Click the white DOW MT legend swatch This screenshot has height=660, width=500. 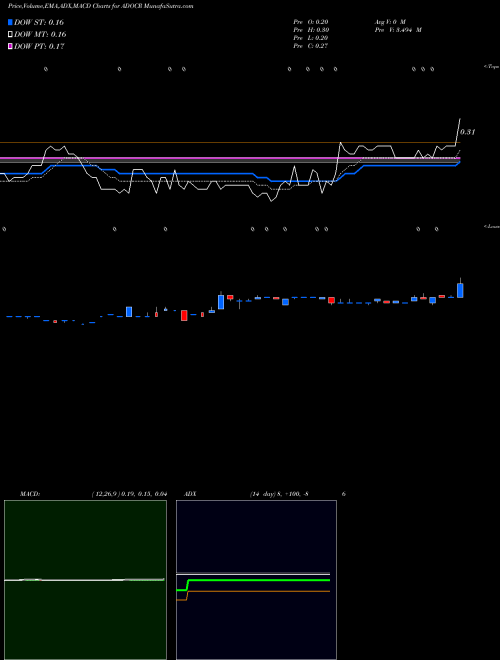click(x=10, y=35)
